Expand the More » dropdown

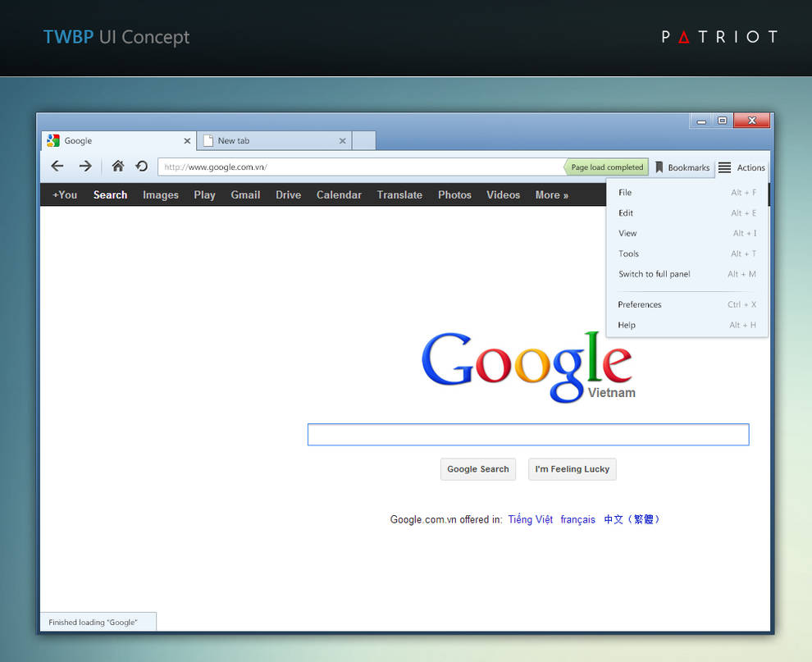[552, 194]
